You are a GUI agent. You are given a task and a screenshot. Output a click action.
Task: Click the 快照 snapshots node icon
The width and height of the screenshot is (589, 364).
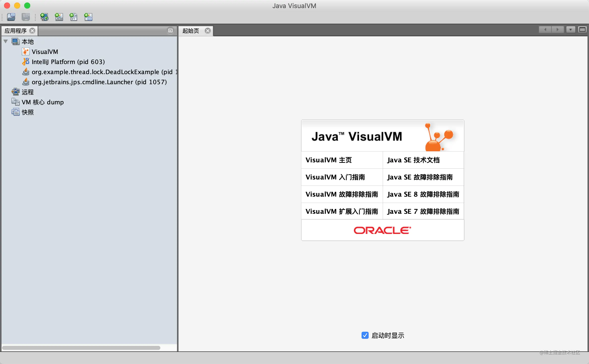point(16,112)
